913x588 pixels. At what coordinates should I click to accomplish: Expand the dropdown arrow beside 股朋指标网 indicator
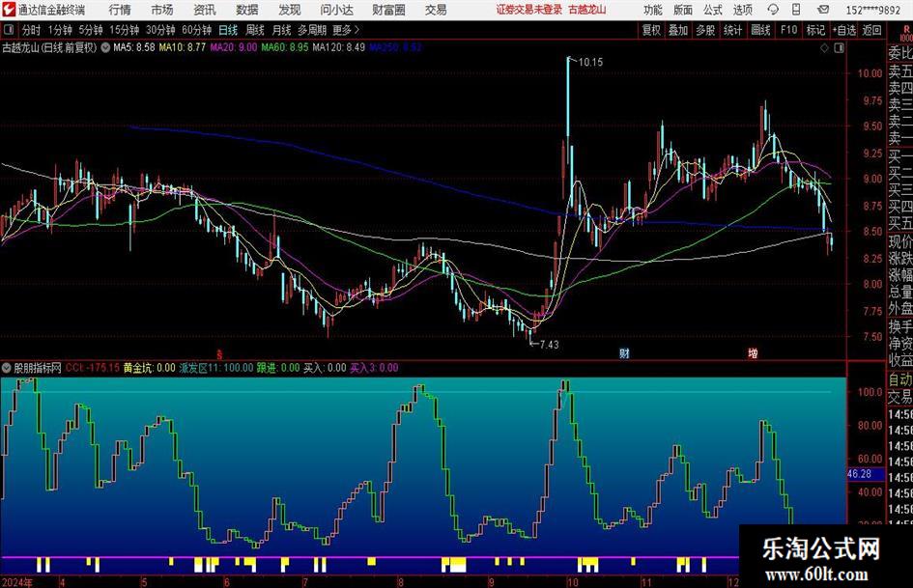coord(7,368)
